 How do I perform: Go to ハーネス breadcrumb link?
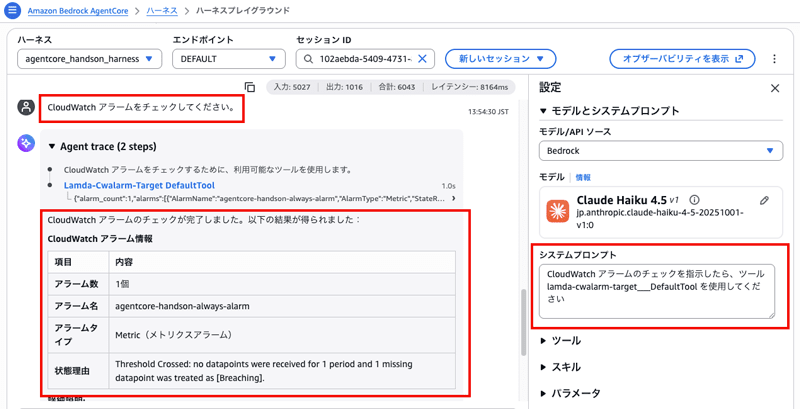[162, 10]
